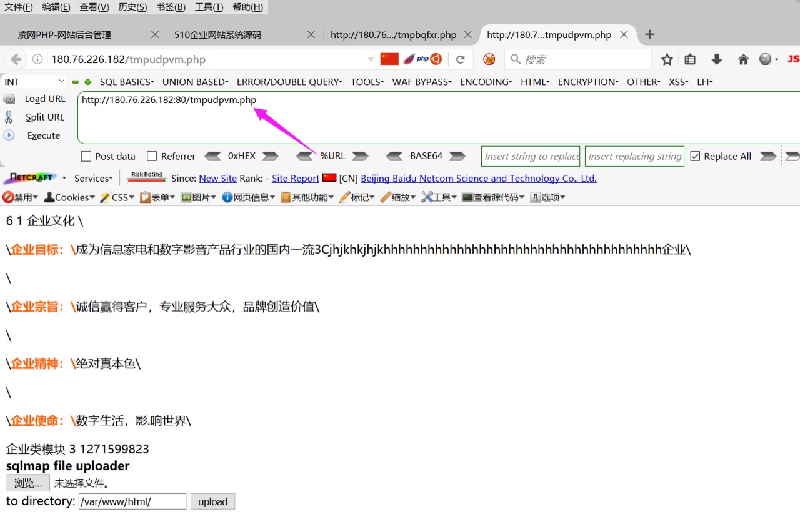Uncheck the Replace All checkbox

tap(696, 156)
